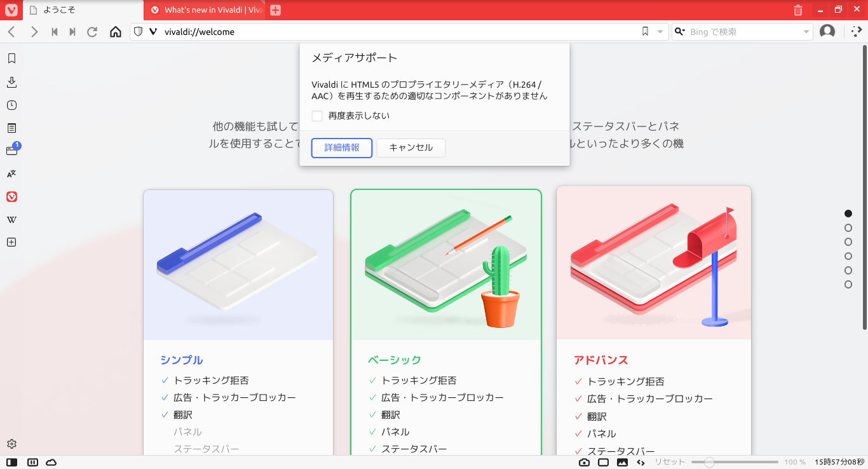Open the Notes panel

click(x=11, y=128)
